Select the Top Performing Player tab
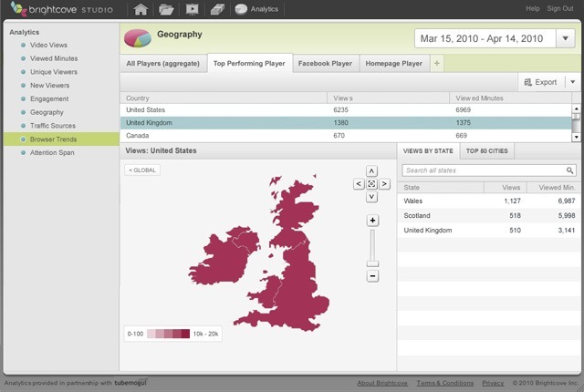584x392 pixels. point(249,63)
